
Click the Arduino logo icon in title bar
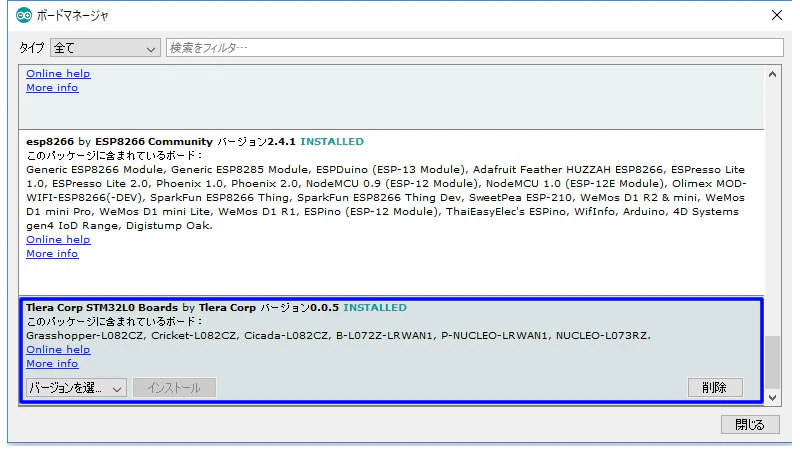tap(23, 15)
